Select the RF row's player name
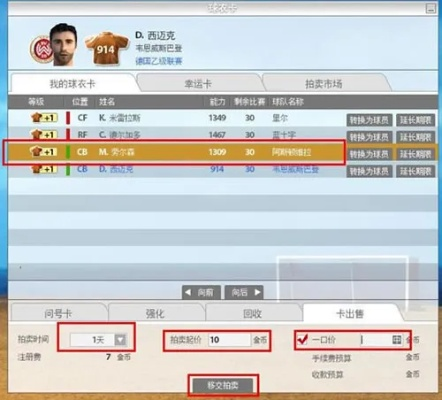This screenshot has width=442, height=400. pos(120,135)
